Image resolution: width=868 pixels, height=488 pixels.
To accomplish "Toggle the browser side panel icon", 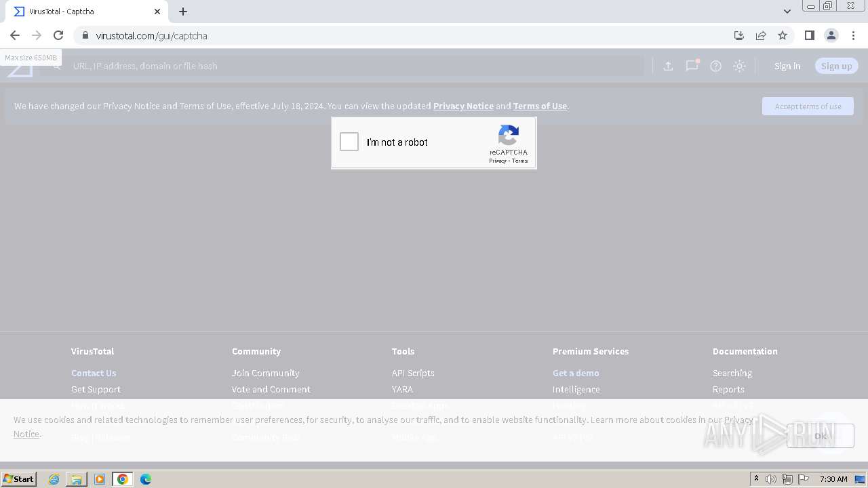I will (x=809, y=35).
